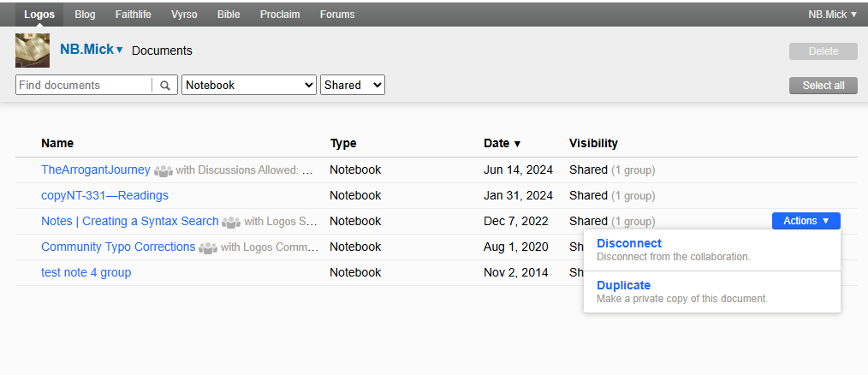Screen dimensions: 868x375
Task: Click the Jun 14, 2024 date cell
Action: (x=518, y=170)
